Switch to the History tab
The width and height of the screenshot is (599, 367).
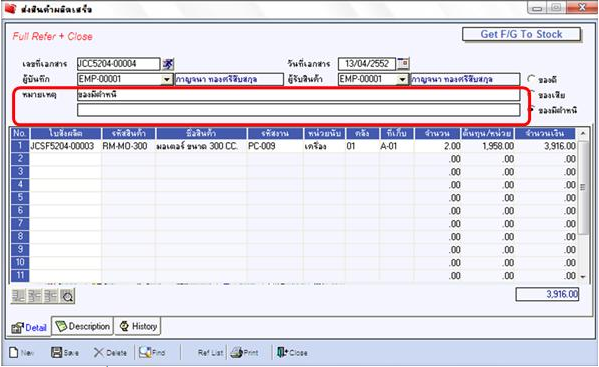pyautogui.click(x=138, y=327)
